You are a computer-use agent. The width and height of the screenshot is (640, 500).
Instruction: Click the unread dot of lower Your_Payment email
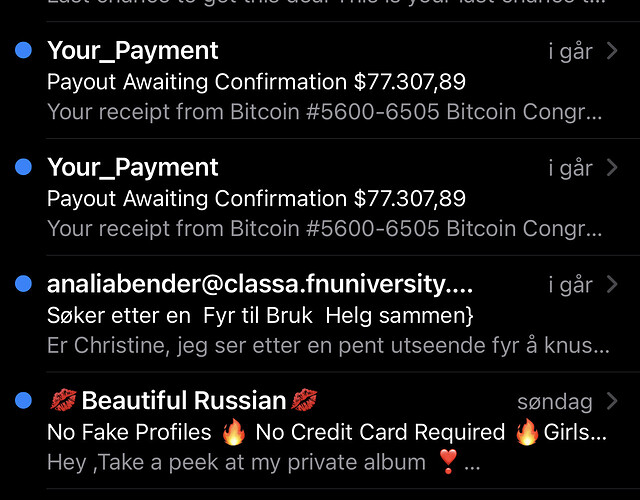(x=23, y=167)
